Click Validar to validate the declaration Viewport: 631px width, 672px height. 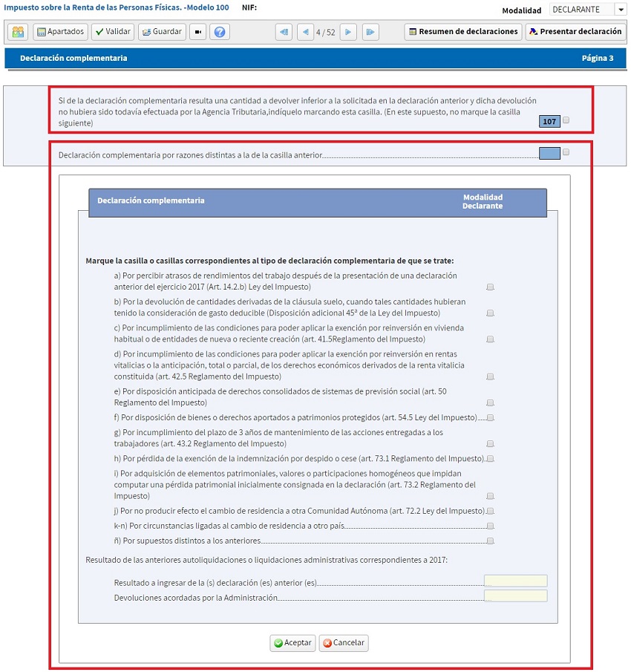113,32
